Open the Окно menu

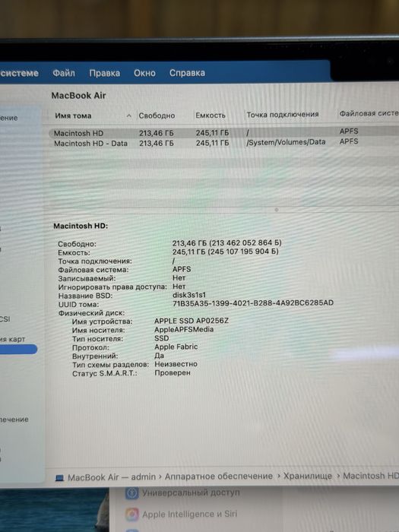144,73
